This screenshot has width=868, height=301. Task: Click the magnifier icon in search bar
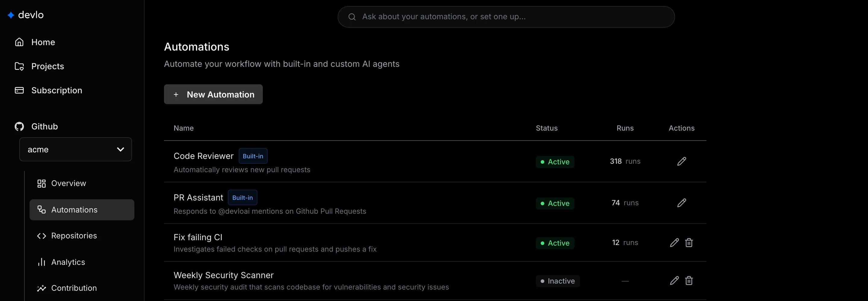pos(352,17)
